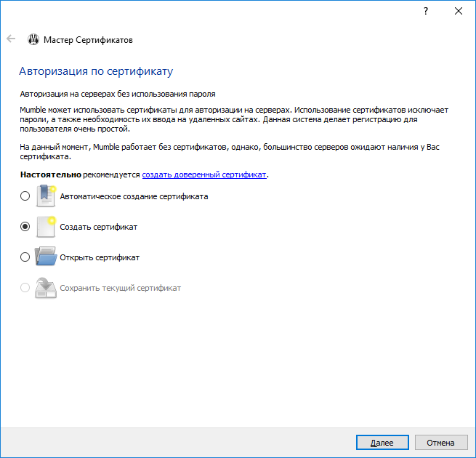The width and height of the screenshot is (476, 458).
Task: Click the greyed-out Сохранить текущий сертификат radio button
Action: 25,288
